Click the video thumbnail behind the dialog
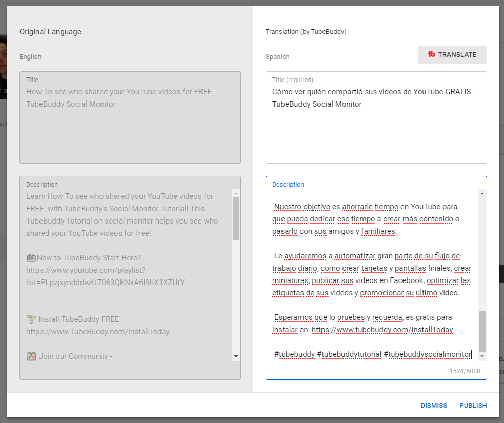 click(3, 67)
